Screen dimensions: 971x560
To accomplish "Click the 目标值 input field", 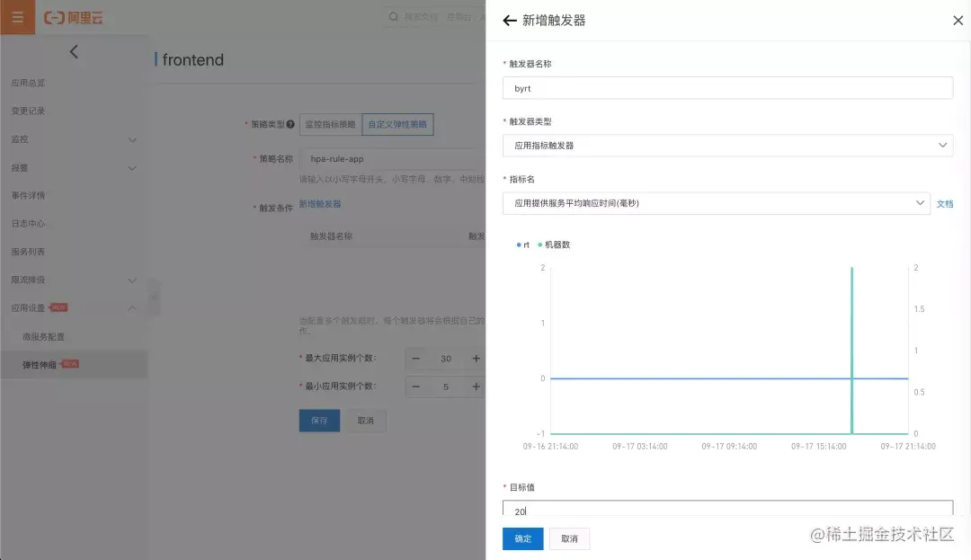I will [727, 508].
